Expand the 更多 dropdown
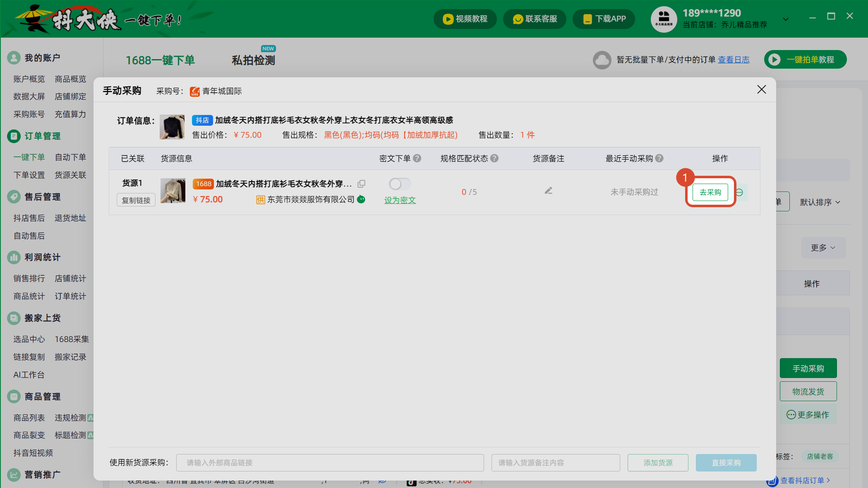 click(823, 248)
